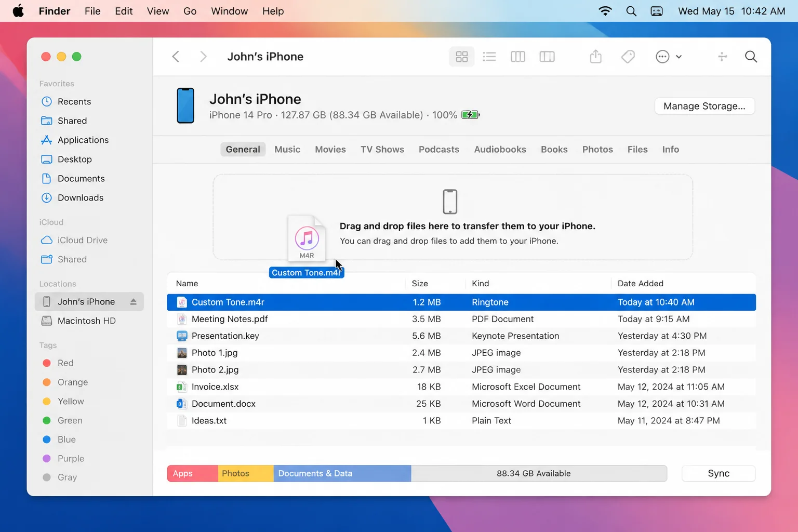Sort files by the Kind column
Viewport: 798px width, 532px height.
[x=481, y=284]
